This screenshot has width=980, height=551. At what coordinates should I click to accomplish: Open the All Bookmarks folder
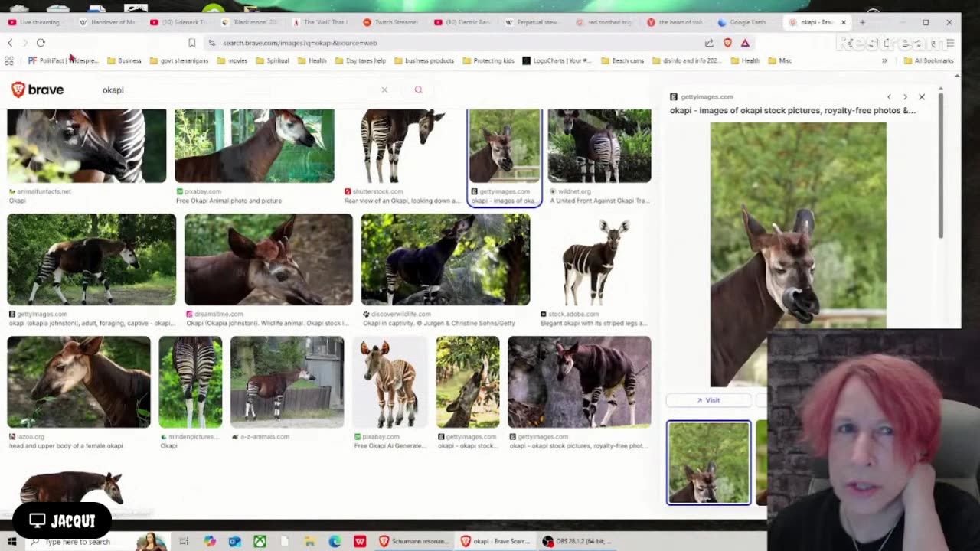click(929, 60)
